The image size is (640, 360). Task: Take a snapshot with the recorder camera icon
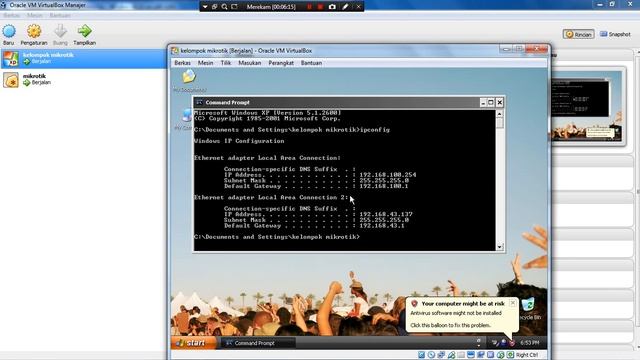(332, 7)
